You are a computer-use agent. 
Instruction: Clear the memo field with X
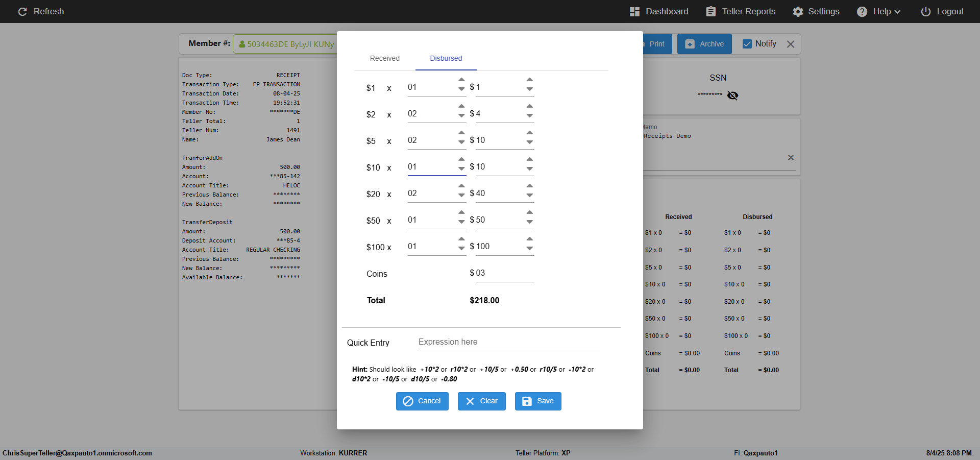(791, 158)
